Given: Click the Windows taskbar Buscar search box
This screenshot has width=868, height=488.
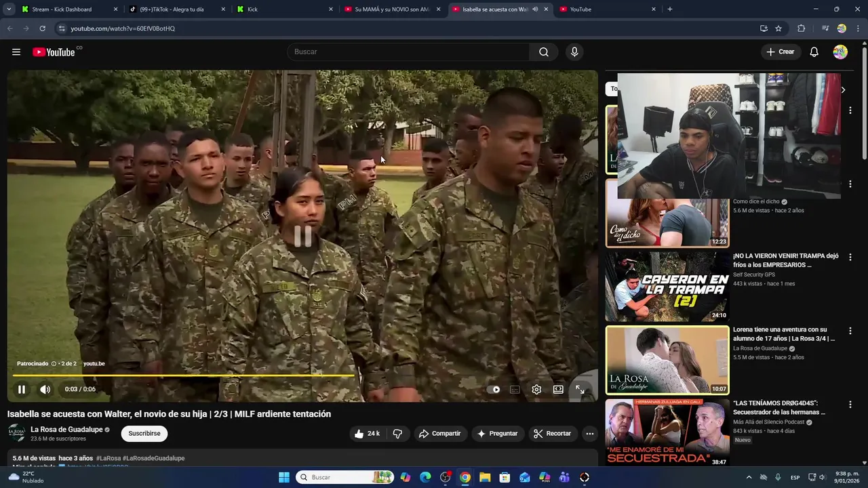Looking at the screenshot, I should tap(346, 477).
